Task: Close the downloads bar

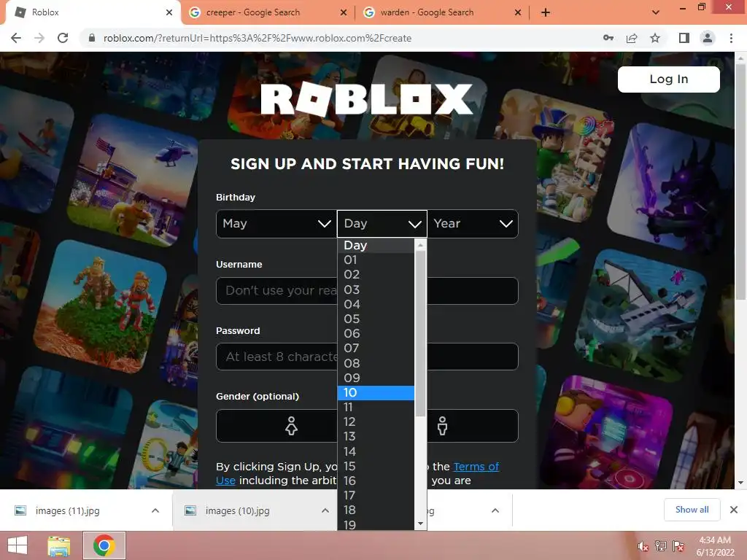Action: coord(734,510)
